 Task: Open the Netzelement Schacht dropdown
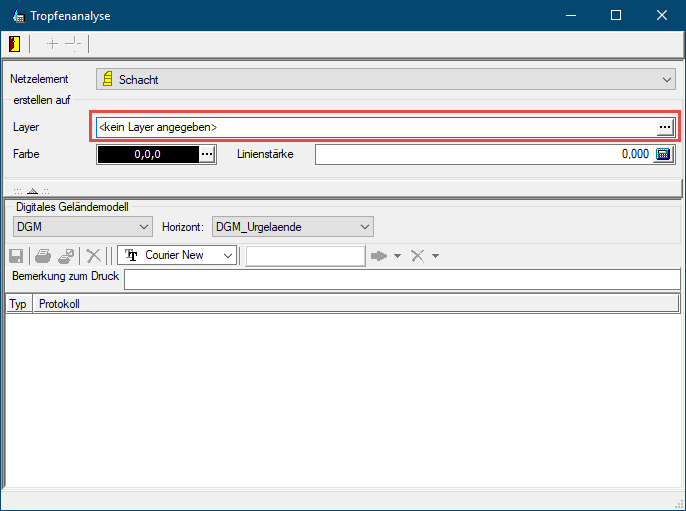[668, 79]
